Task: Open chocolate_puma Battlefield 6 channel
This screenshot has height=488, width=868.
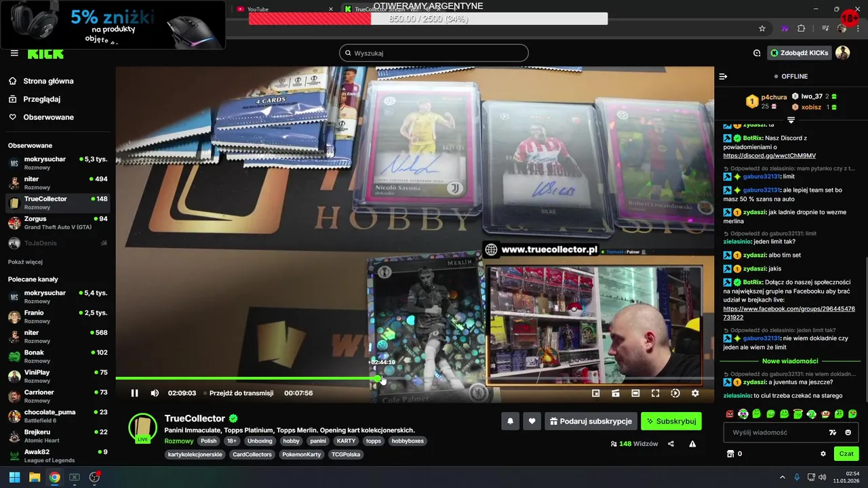Action: click(x=58, y=416)
